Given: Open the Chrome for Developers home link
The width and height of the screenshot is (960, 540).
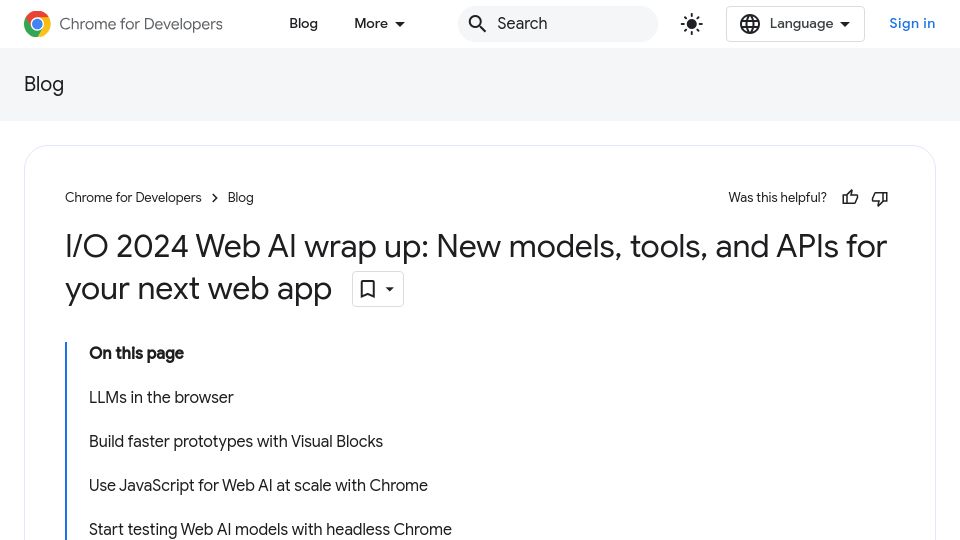Looking at the screenshot, I should 123,24.
